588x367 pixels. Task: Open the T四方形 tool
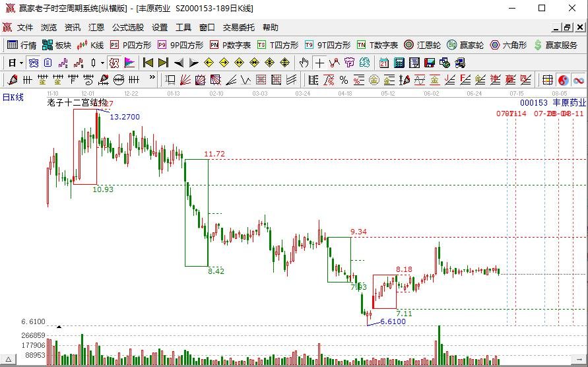278,45
